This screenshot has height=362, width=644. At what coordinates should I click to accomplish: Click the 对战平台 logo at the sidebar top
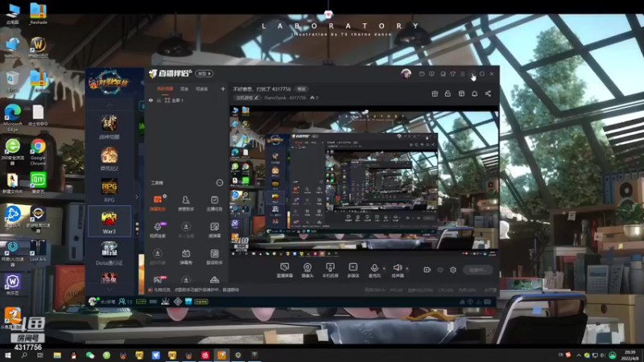click(x=109, y=83)
